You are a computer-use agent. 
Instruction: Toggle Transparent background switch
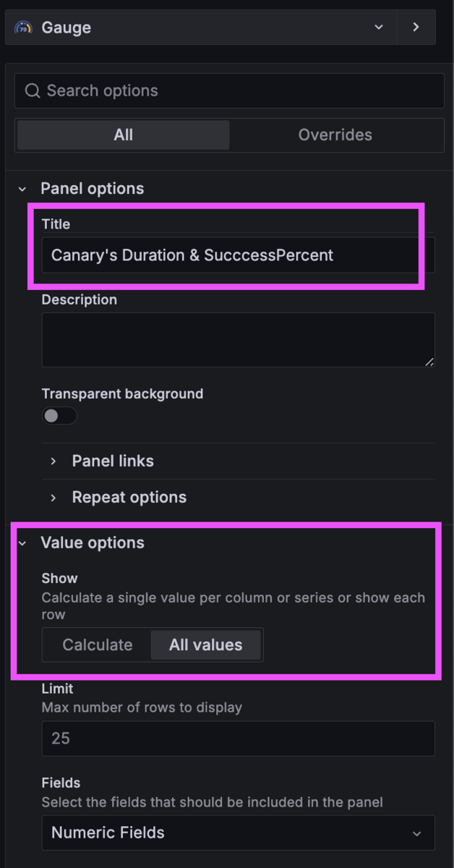59,416
